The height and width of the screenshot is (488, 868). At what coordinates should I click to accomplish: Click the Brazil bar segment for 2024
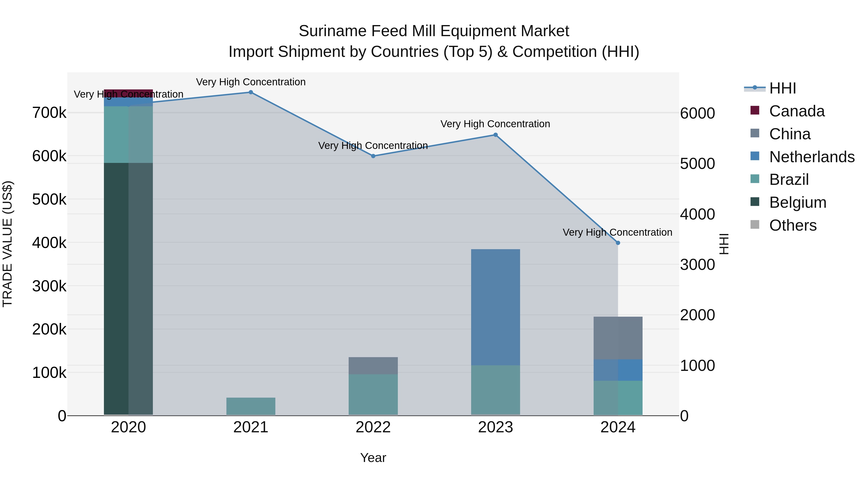pyautogui.click(x=618, y=398)
